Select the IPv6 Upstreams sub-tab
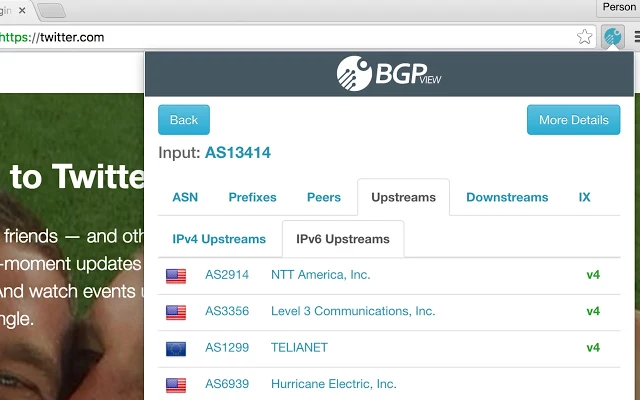Viewport: 640px width, 400px height. (343, 239)
